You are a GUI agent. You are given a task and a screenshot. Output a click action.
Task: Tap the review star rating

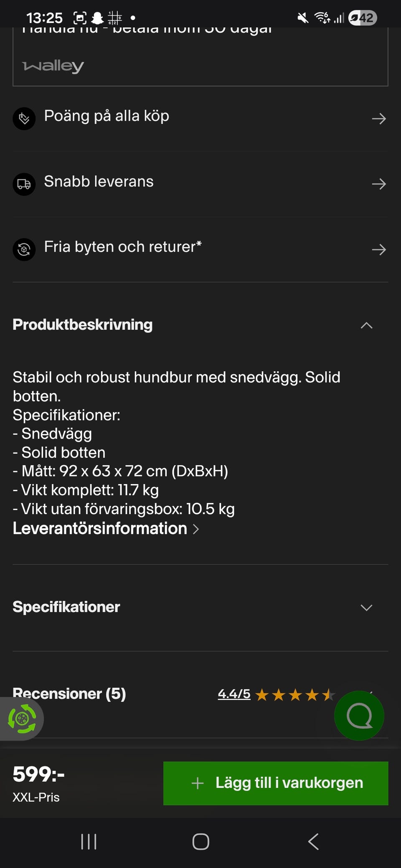[x=294, y=695]
